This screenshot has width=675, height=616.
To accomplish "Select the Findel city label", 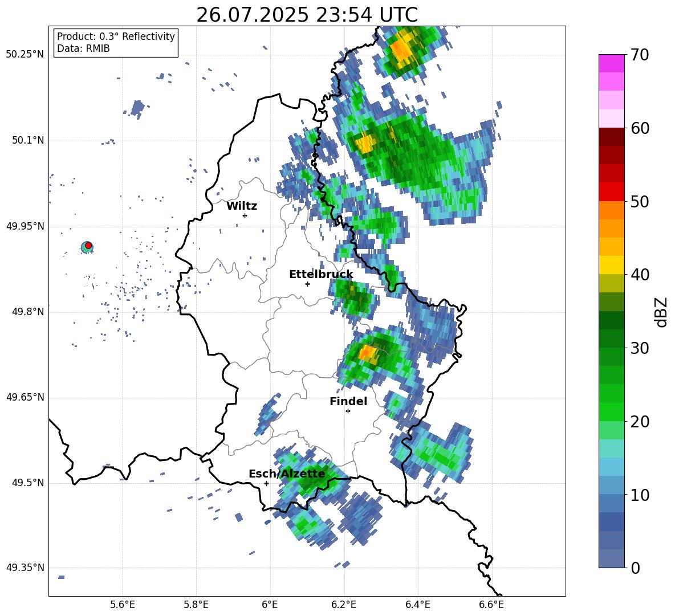I will click(x=348, y=401).
